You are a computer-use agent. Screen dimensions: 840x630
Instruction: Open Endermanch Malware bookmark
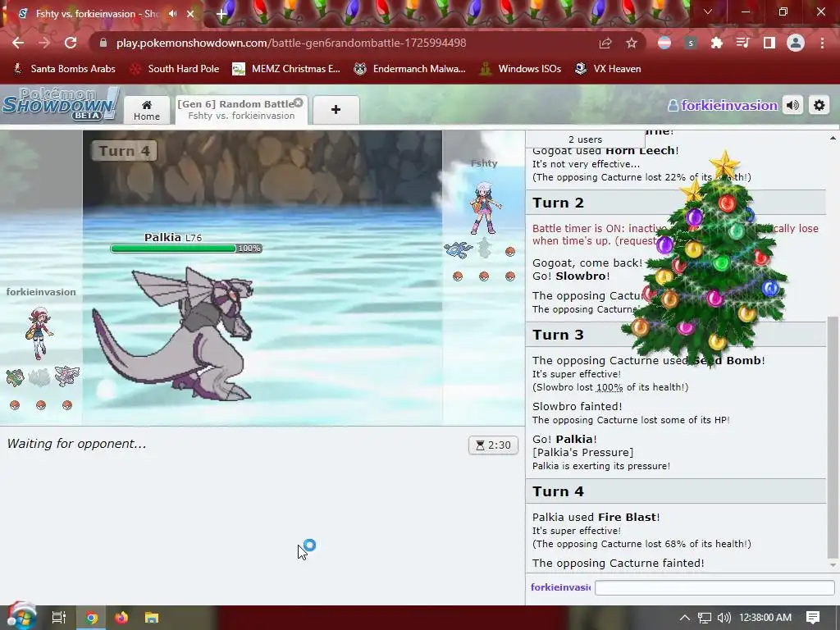(x=410, y=69)
